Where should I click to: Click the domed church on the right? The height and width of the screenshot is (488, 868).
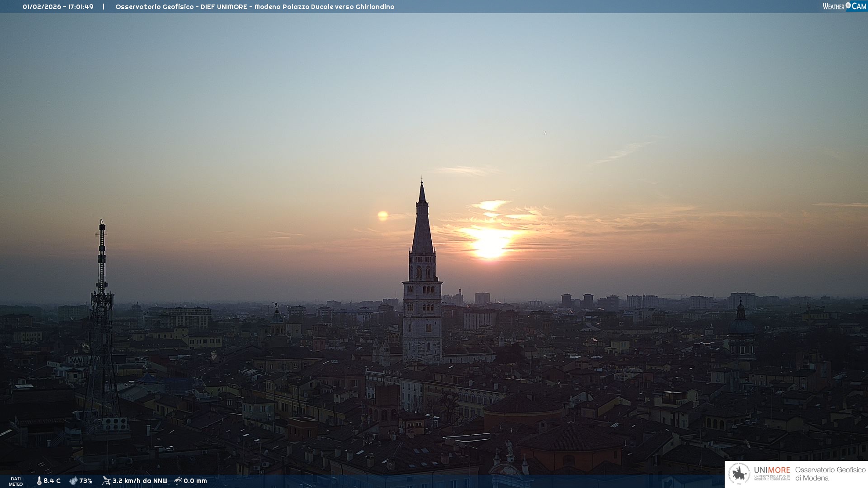point(741,325)
